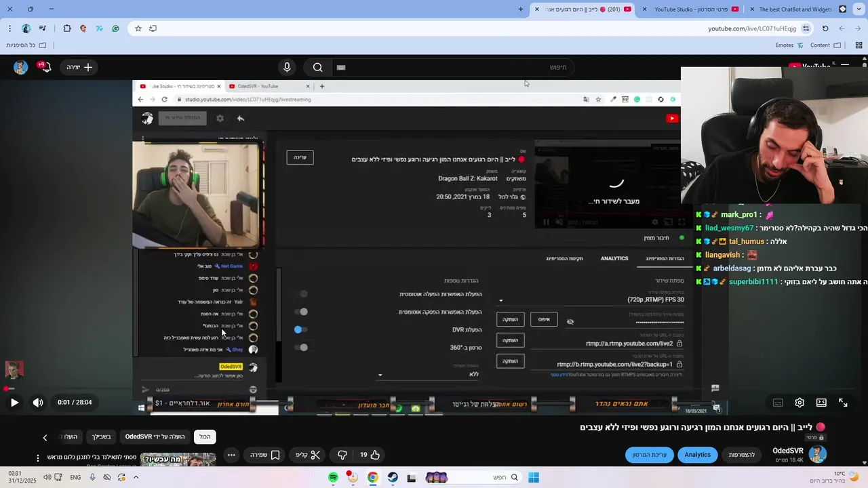The image size is (868, 488).
Task: Open the יצירה create button
Action: [x=80, y=67]
